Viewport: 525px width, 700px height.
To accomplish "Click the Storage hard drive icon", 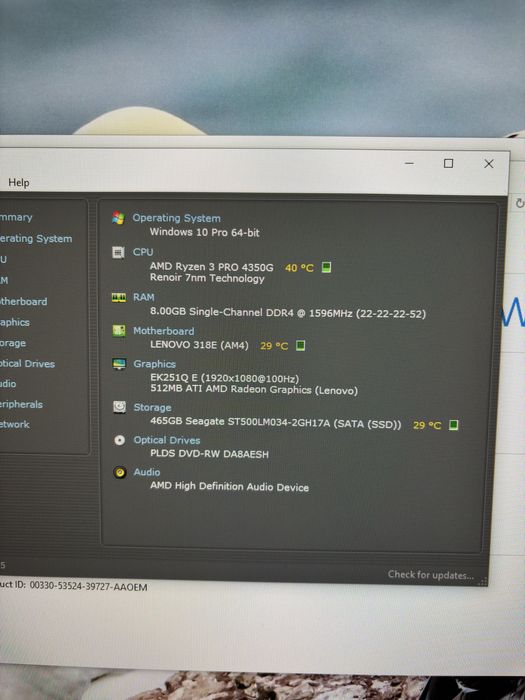I will 120,407.
